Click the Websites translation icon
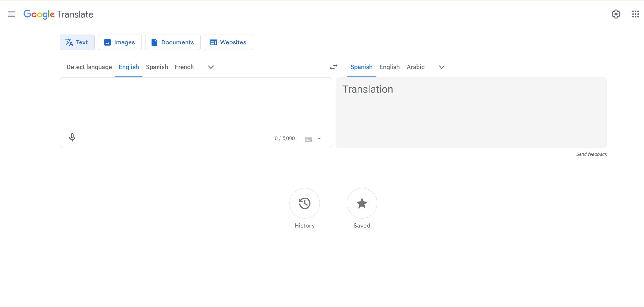Screen dimensions: 644x307 214,42
